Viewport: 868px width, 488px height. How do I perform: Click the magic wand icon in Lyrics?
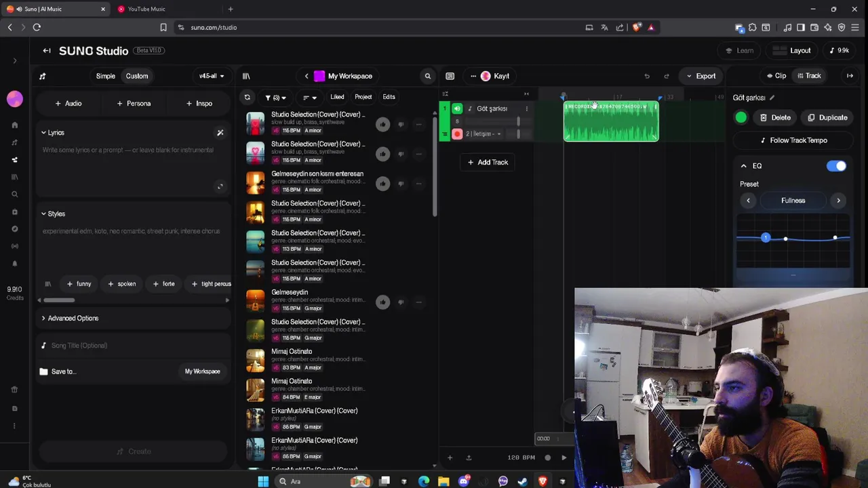(220, 133)
